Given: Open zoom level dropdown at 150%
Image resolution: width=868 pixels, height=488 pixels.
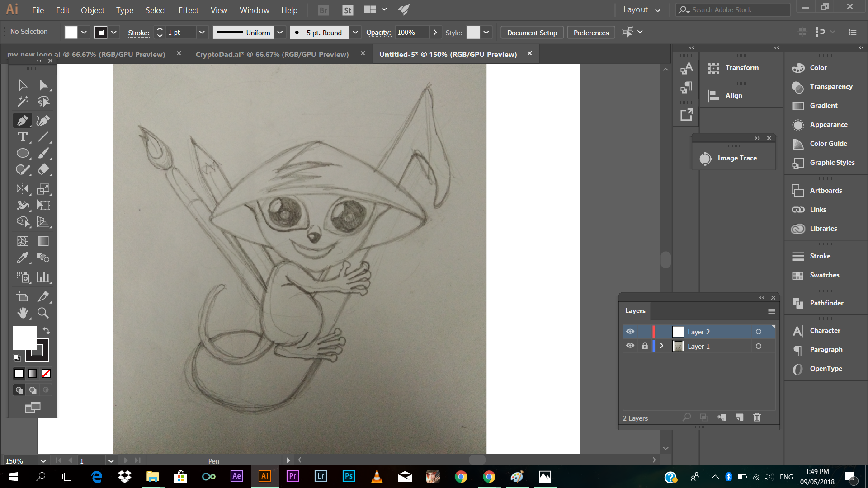Looking at the screenshot, I should pos(43,461).
